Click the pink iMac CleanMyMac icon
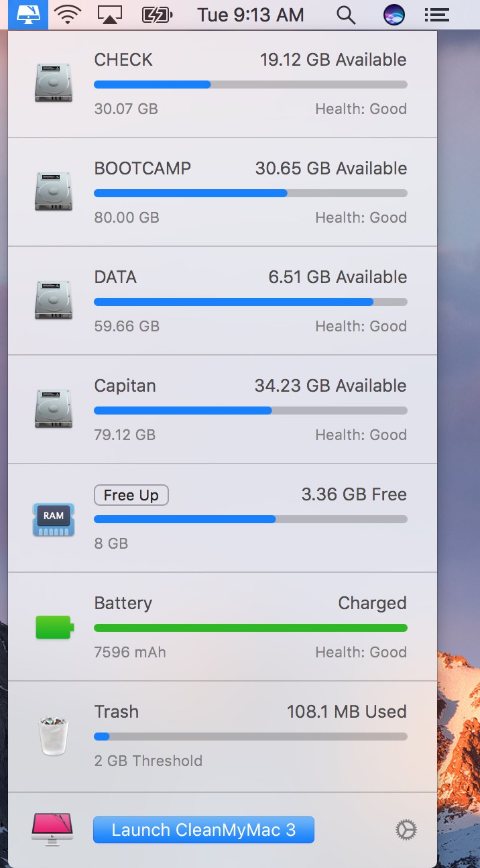Image resolution: width=480 pixels, height=868 pixels. (52, 829)
